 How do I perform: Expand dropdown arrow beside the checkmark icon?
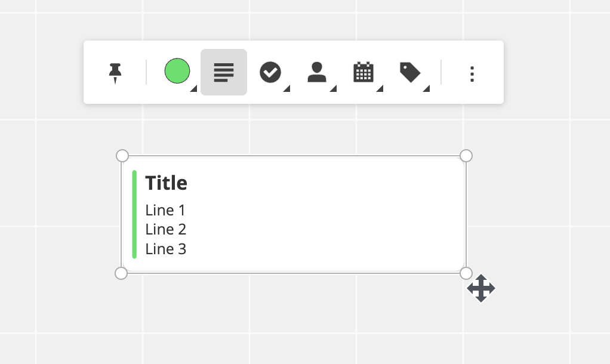point(286,89)
